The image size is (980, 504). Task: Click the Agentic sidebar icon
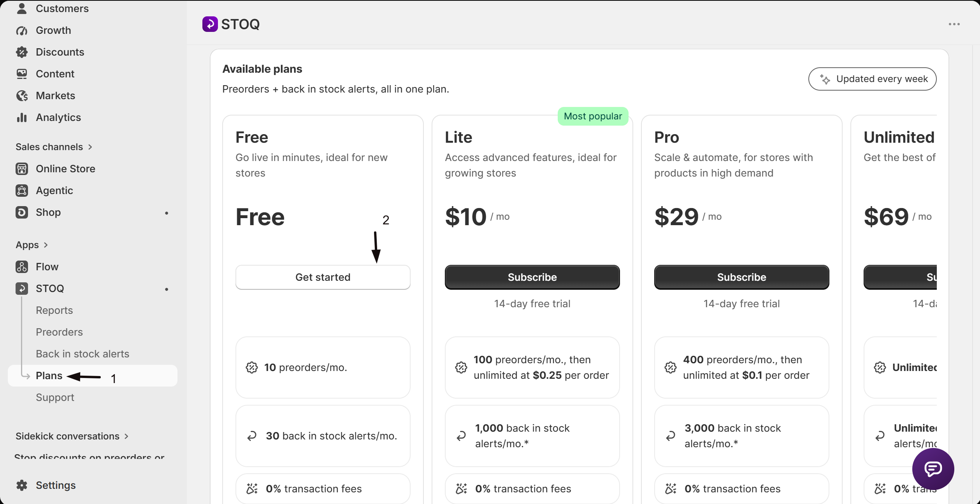(x=22, y=191)
